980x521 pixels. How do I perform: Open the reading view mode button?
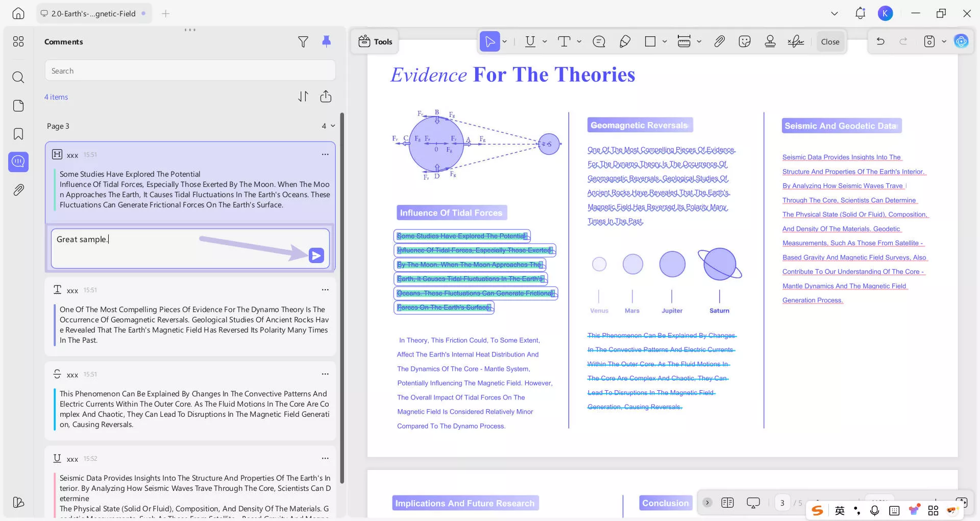coord(727,503)
